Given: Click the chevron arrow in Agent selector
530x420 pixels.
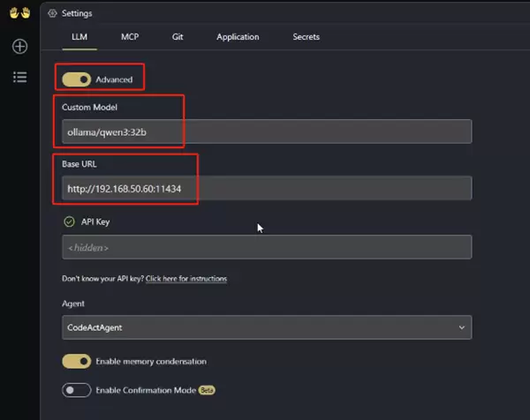Looking at the screenshot, I should 461,327.
